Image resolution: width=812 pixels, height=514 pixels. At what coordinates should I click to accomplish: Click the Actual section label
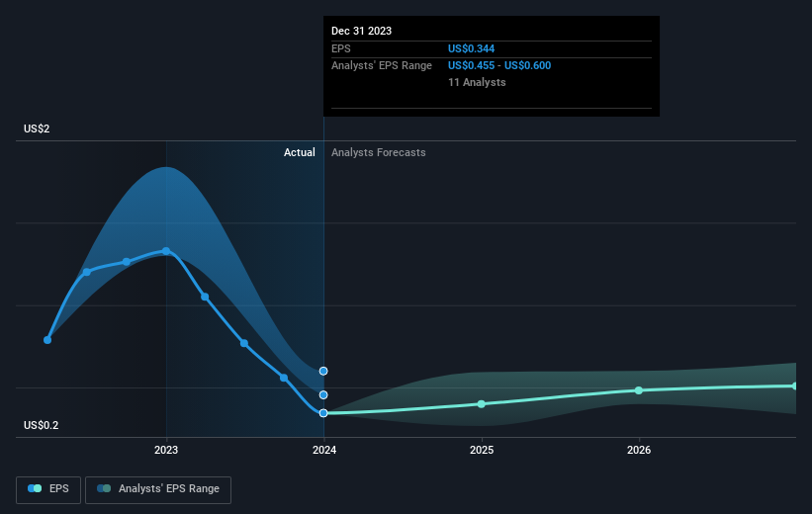tap(300, 152)
